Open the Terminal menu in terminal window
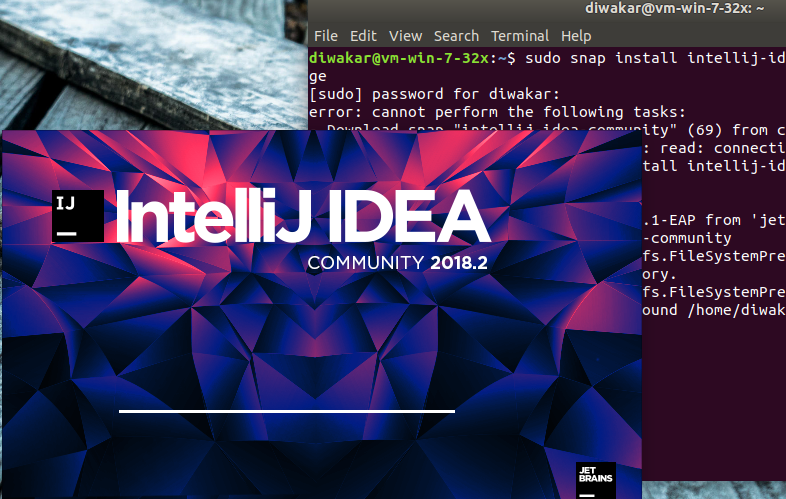The height and width of the screenshot is (499, 786). (x=519, y=36)
